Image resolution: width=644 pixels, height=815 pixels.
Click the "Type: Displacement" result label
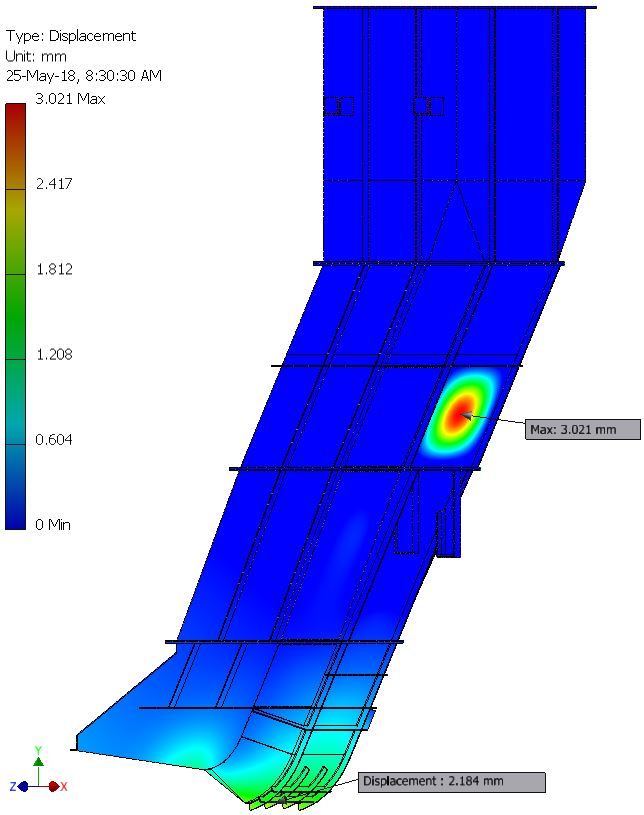tap(70, 36)
